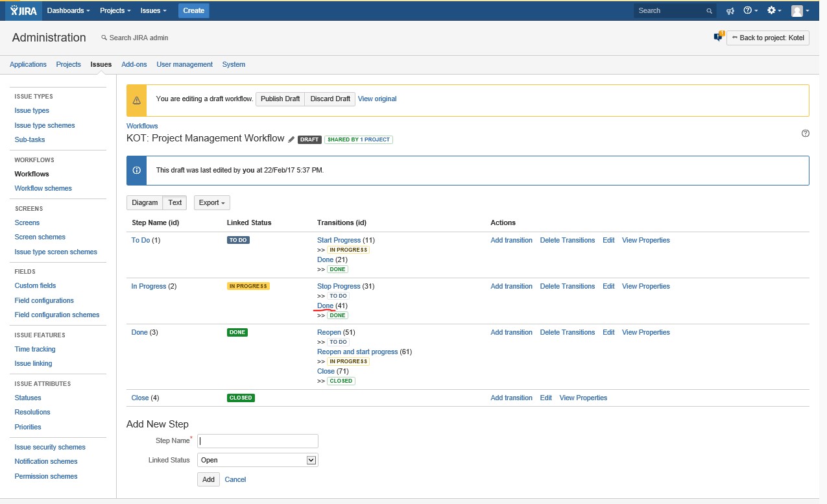Click the IN PROGRESS status lozenge
The height and width of the screenshot is (504, 827).
coord(248,286)
